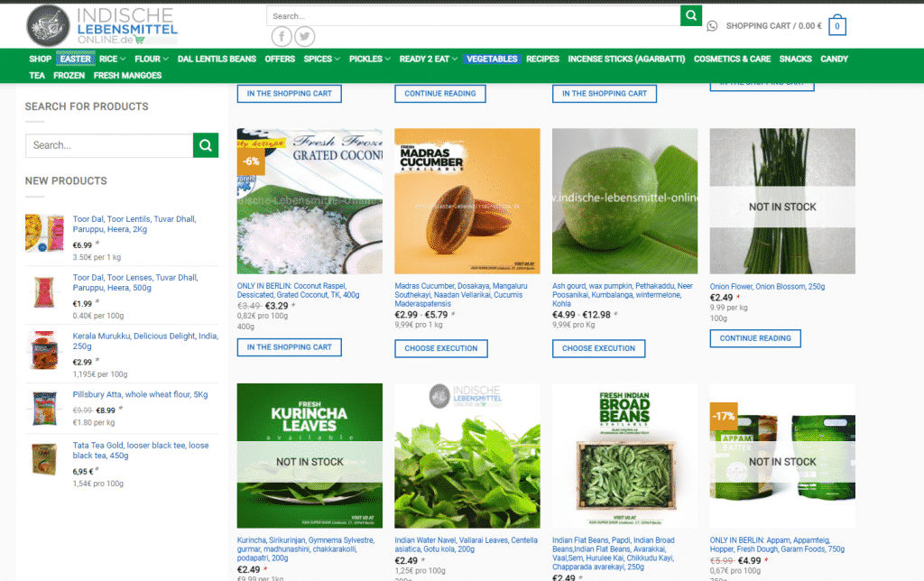Click the -6% discount badge on coconut
Viewport: 924px width, 581px height.
(251, 161)
